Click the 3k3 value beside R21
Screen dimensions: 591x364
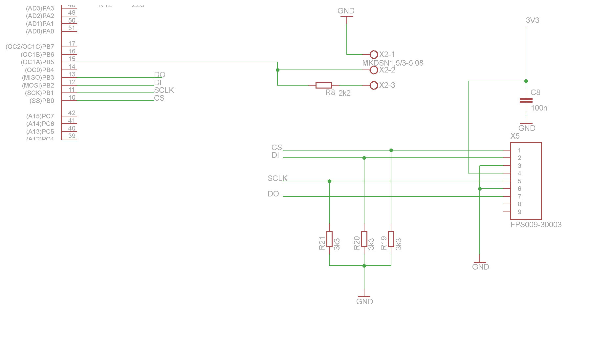coord(337,244)
